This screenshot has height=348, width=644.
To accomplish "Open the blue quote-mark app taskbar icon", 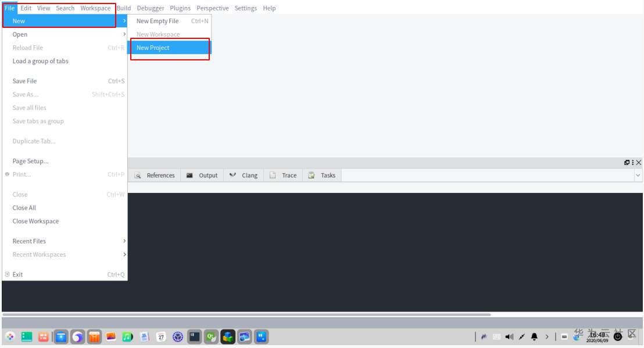I will (261, 337).
